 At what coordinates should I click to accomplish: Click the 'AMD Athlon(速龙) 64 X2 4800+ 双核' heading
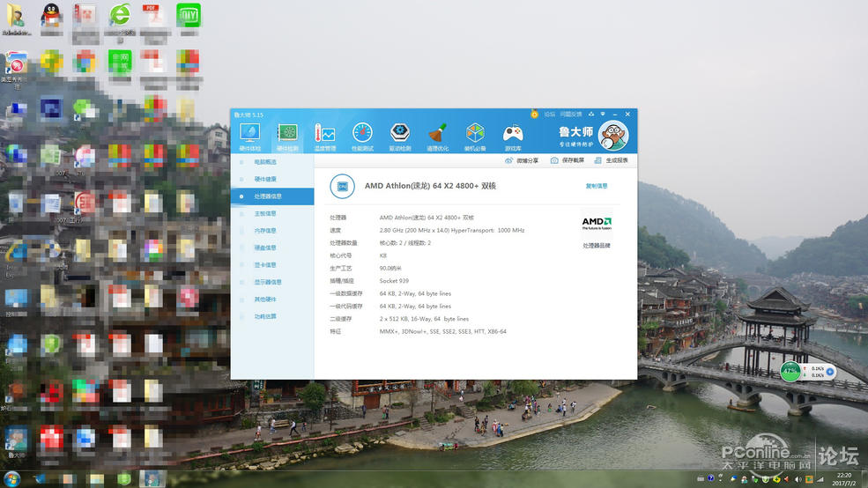point(430,186)
